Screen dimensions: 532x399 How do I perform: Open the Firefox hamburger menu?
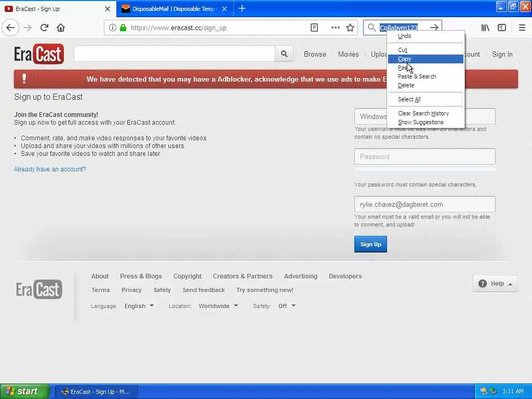pyautogui.click(x=522, y=28)
